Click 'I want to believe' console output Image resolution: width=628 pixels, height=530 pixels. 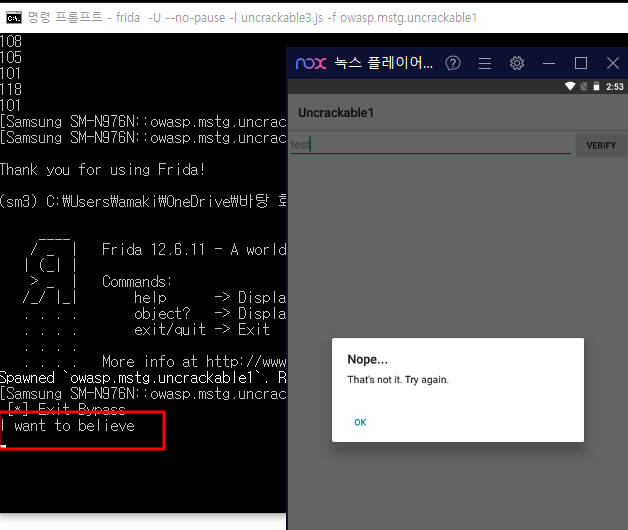67,425
